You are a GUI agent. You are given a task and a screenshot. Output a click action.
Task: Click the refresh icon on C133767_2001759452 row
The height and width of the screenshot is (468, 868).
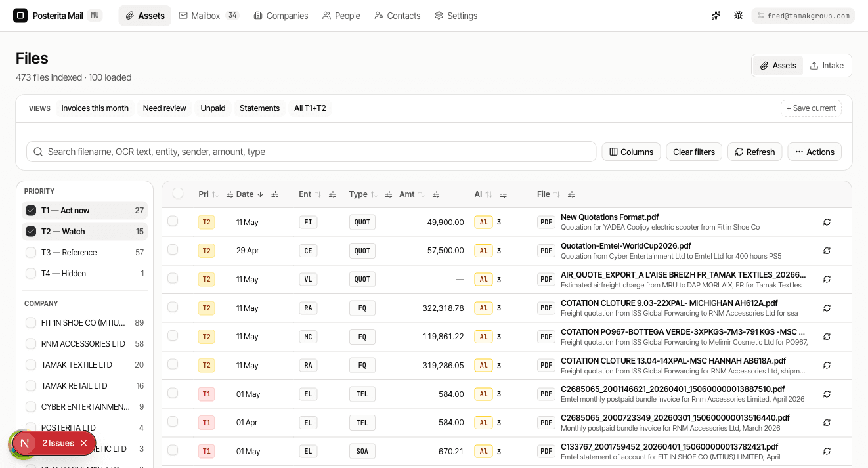point(827,452)
